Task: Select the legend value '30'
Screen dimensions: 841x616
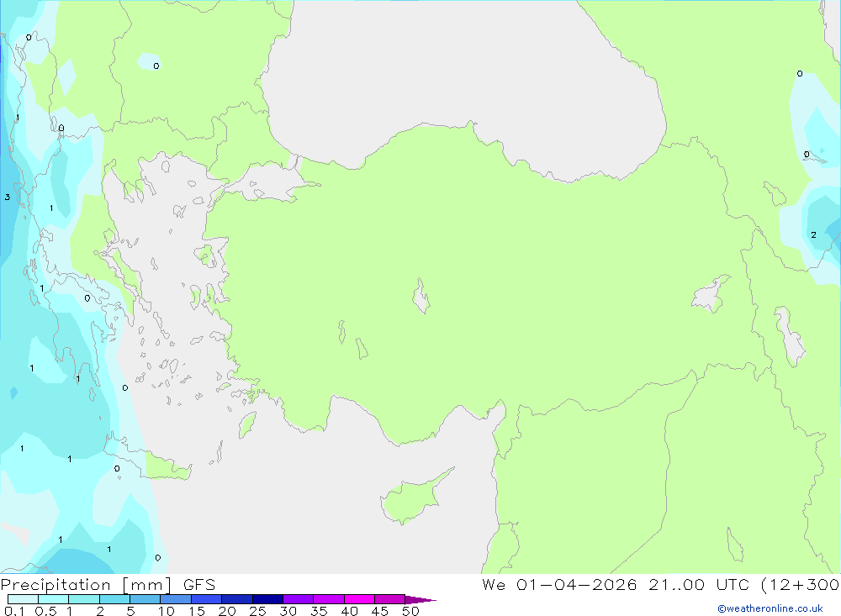Action: click(288, 611)
